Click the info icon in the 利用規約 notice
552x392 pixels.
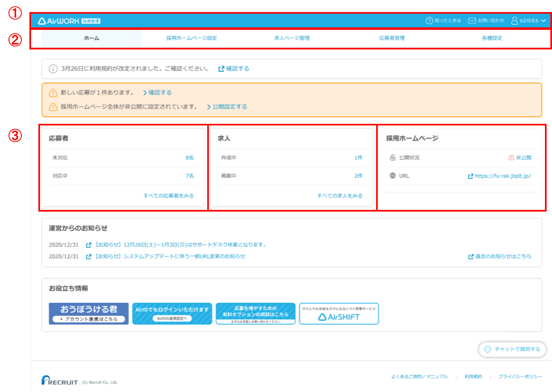coord(53,69)
